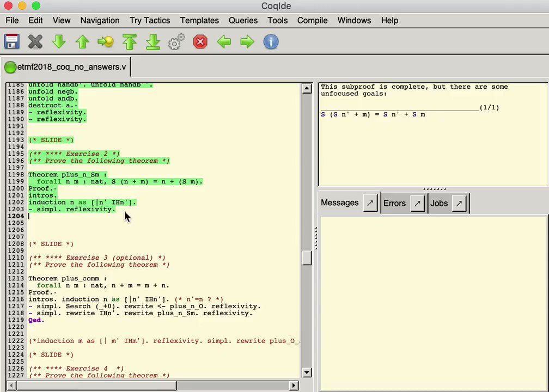Image resolution: width=549 pixels, height=392 pixels.
Task: Click the Go to end icon
Action: point(153,41)
